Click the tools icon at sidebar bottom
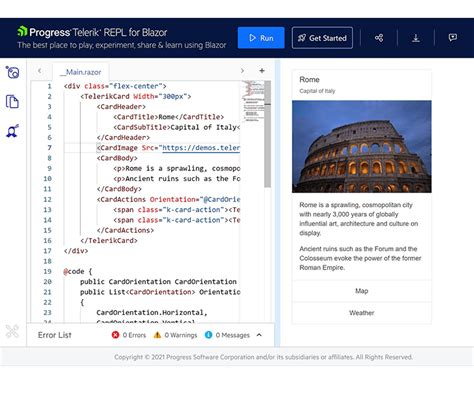The height and width of the screenshot is (403, 474). (12, 331)
